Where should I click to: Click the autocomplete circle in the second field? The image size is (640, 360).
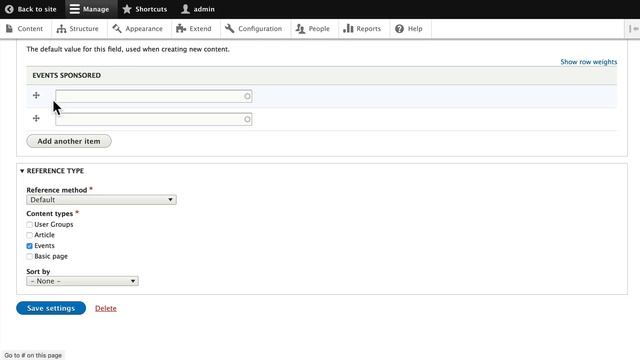247,119
